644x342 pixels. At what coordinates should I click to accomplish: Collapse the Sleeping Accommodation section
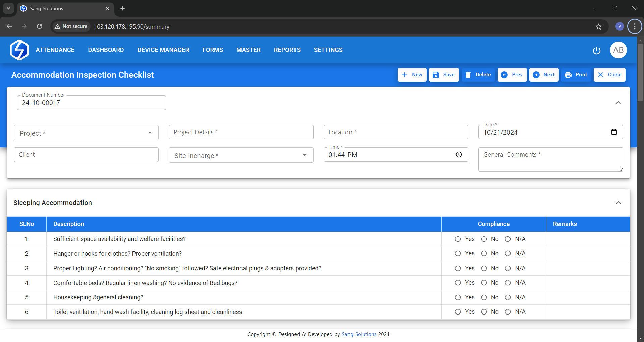618,203
